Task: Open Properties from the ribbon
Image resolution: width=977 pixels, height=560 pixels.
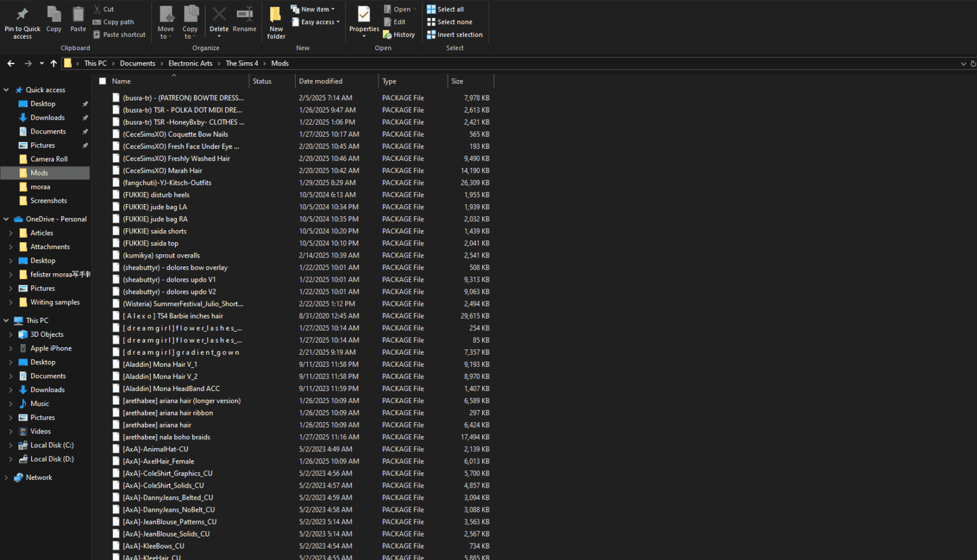Action: coord(364,15)
